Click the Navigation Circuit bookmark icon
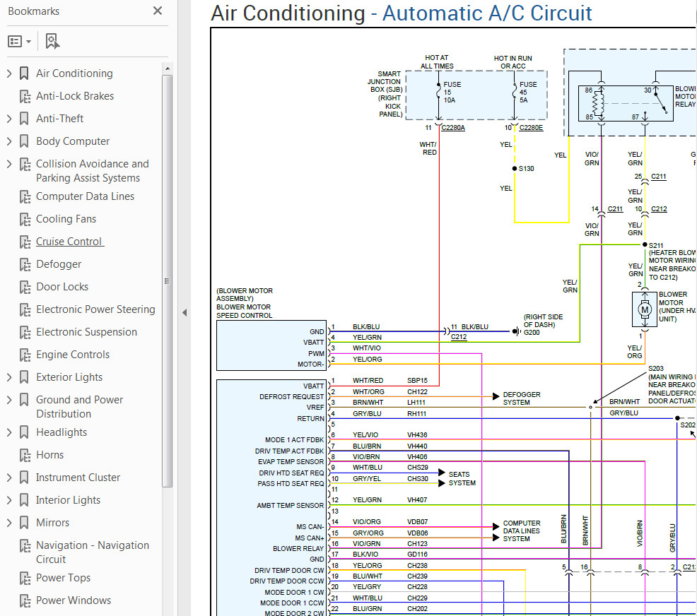This screenshot has height=616, width=697. tap(25, 546)
